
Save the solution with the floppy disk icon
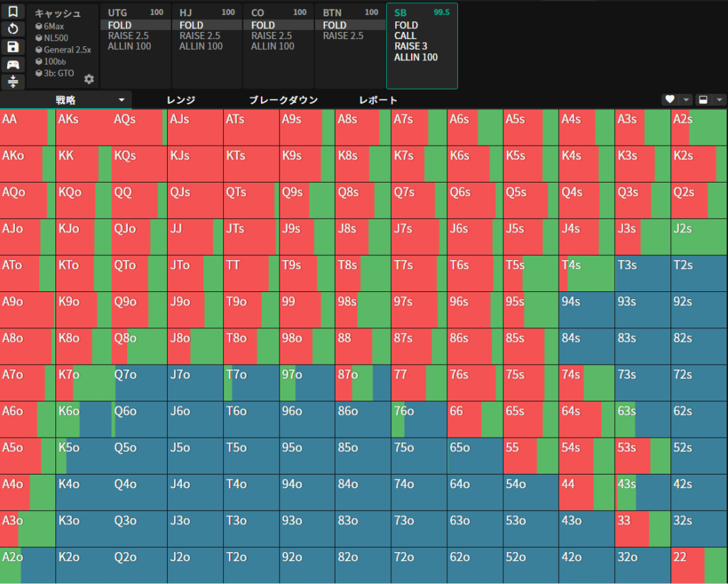[13, 47]
